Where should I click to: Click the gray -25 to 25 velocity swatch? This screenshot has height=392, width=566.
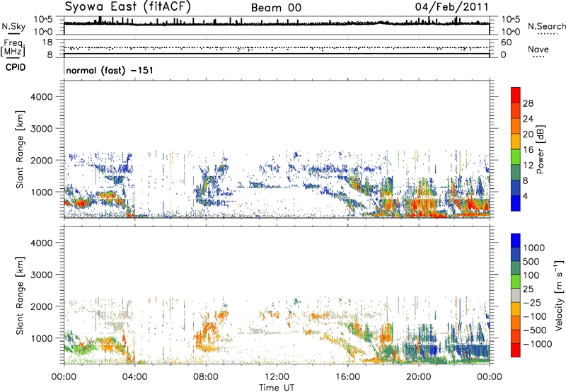click(x=516, y=295)
